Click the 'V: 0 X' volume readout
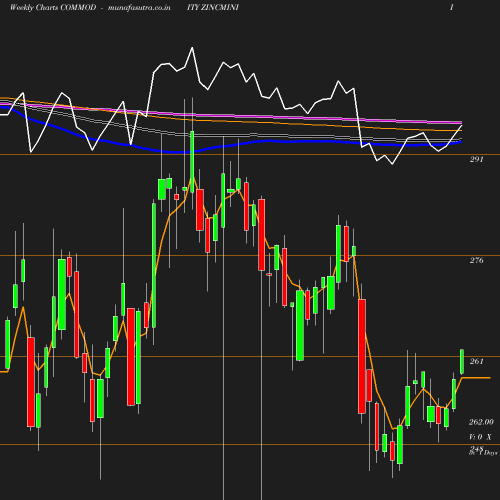 coord(480,437)
